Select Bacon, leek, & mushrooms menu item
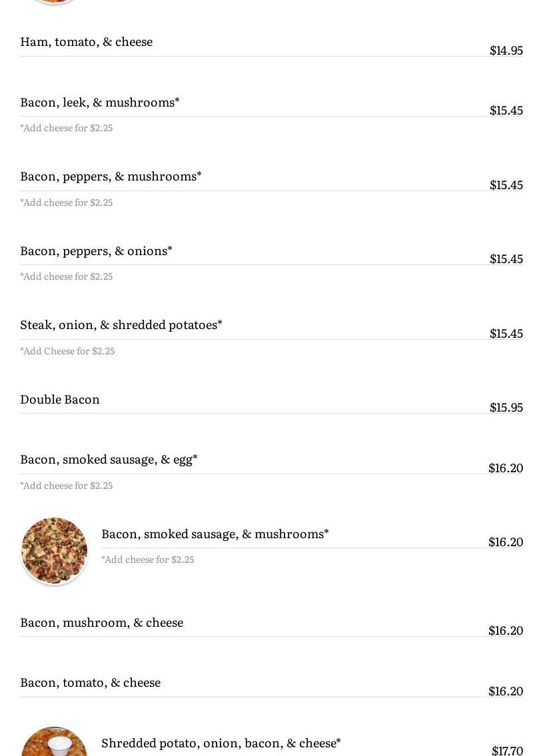The image size is (543, 756). pyautogui.click(x=100, y=103)
